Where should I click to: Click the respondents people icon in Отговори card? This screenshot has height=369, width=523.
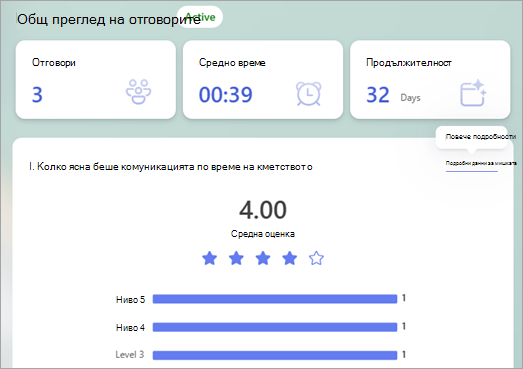[138, 92]
